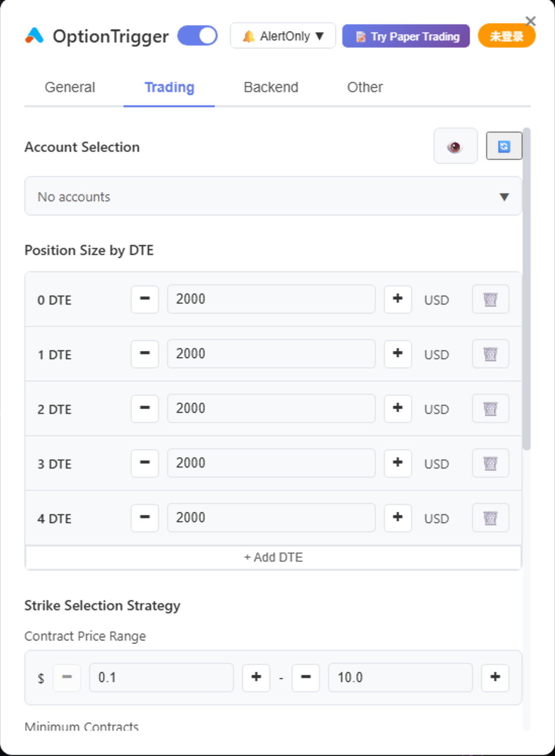Edit the 2 DTE amount field
555x756 pixels.
(x=271, y=408)
